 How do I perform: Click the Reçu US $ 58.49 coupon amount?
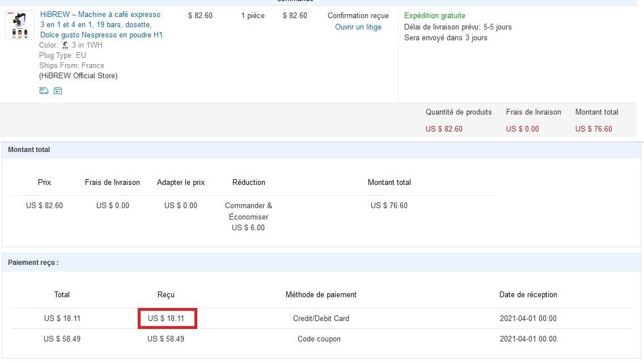tap(166, 339)
